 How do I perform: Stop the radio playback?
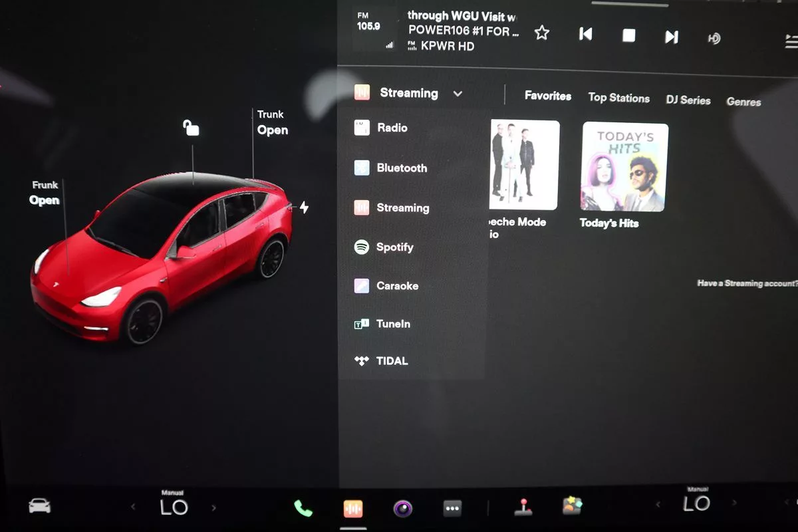(628, 36)
